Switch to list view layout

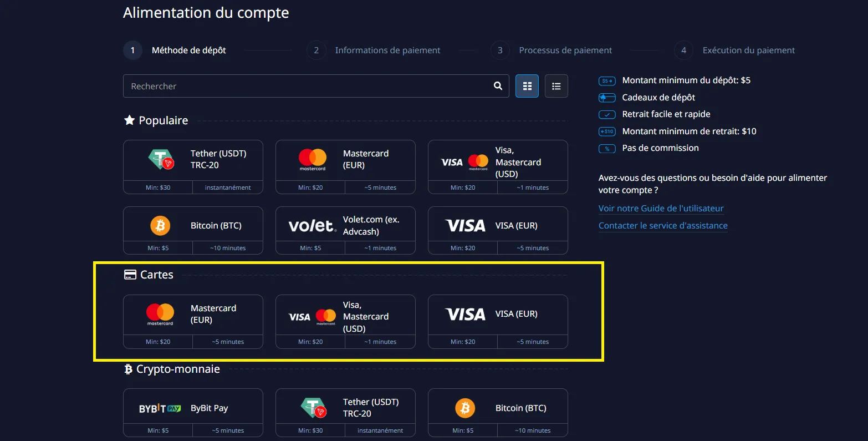tap(556, 86)
